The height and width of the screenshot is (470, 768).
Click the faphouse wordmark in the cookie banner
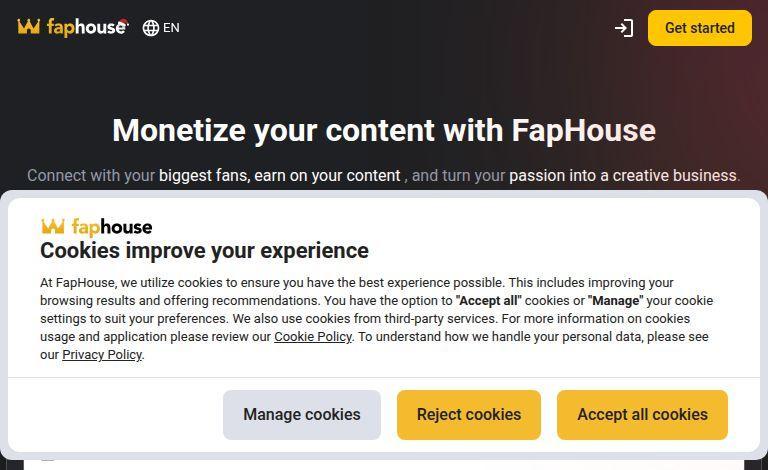[111, 227]
